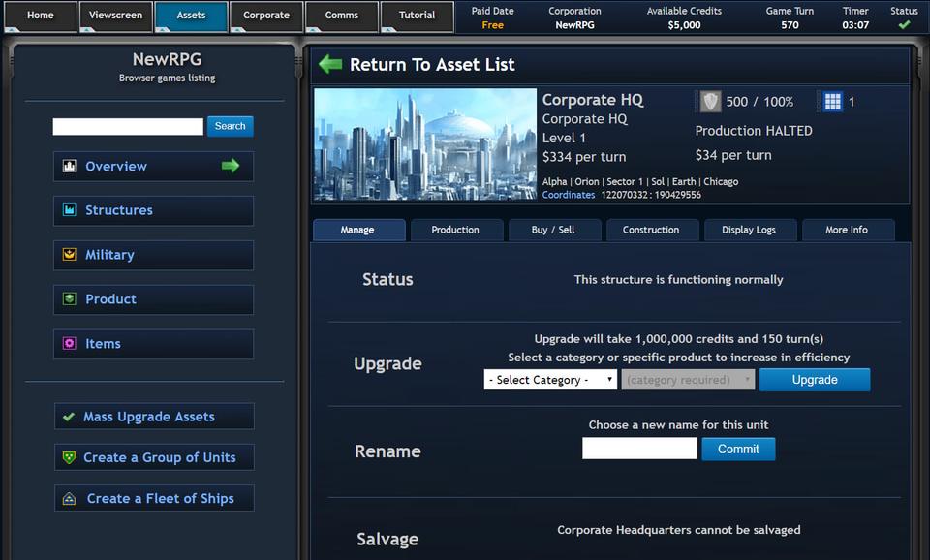930x560 pixels.
Task: Click the blue grid icon
Action: pyautogui.click(x=832, y=102)
